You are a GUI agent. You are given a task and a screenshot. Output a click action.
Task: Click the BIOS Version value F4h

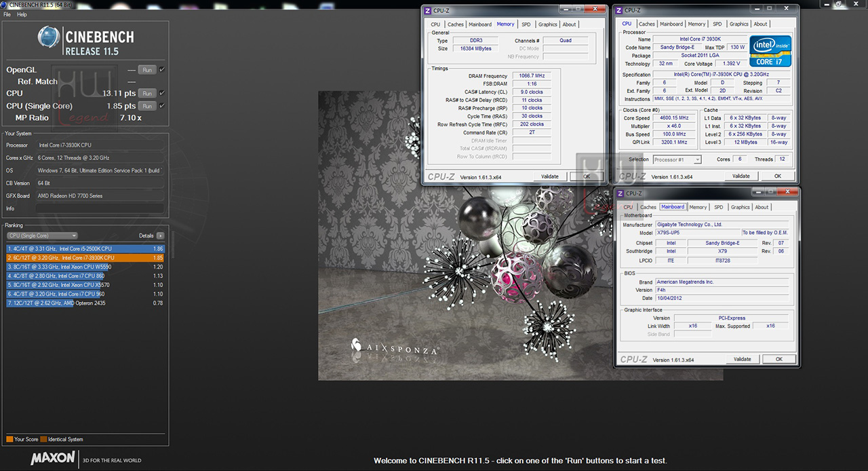point(722,290)
